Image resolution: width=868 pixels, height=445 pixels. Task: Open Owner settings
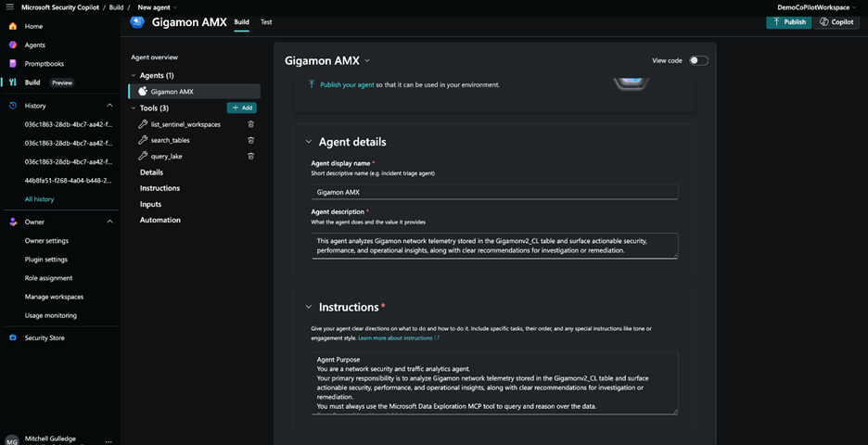[46, 241]
